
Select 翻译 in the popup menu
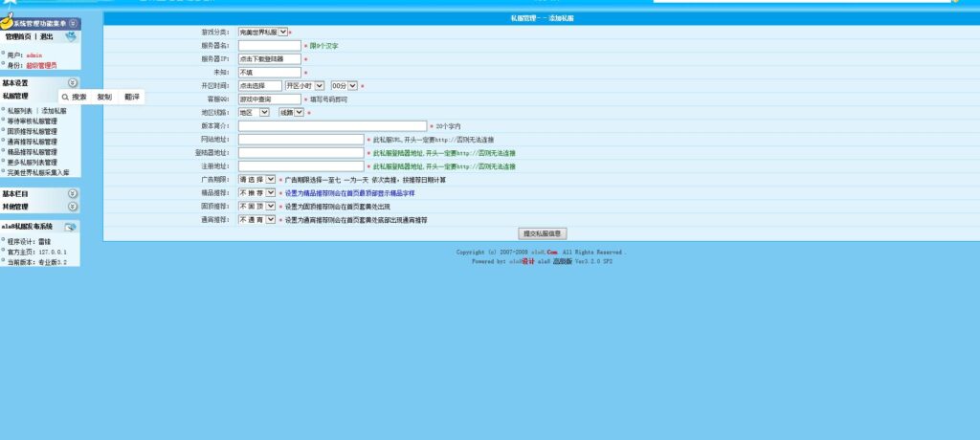point(131,97)
